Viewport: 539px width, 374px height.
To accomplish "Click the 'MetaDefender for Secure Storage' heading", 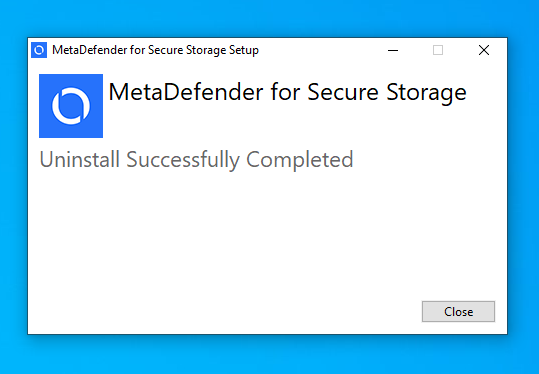I will [287, 92].
